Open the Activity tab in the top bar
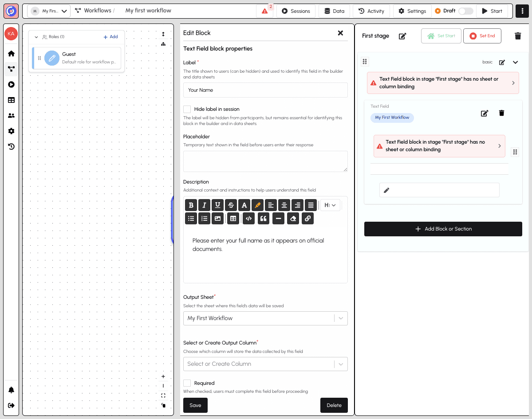Viewport: 532px width, 419px height. point(371,11)
